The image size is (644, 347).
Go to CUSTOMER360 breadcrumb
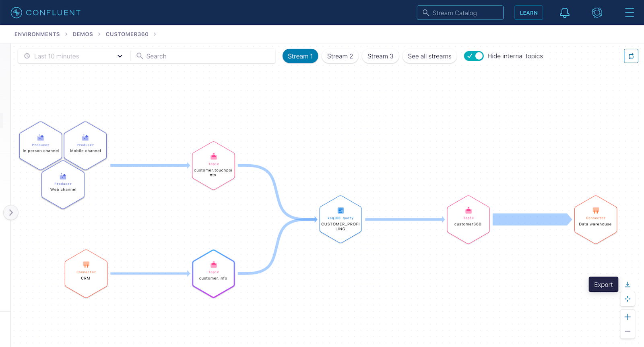pyautogui.click(x=127, y=34)
